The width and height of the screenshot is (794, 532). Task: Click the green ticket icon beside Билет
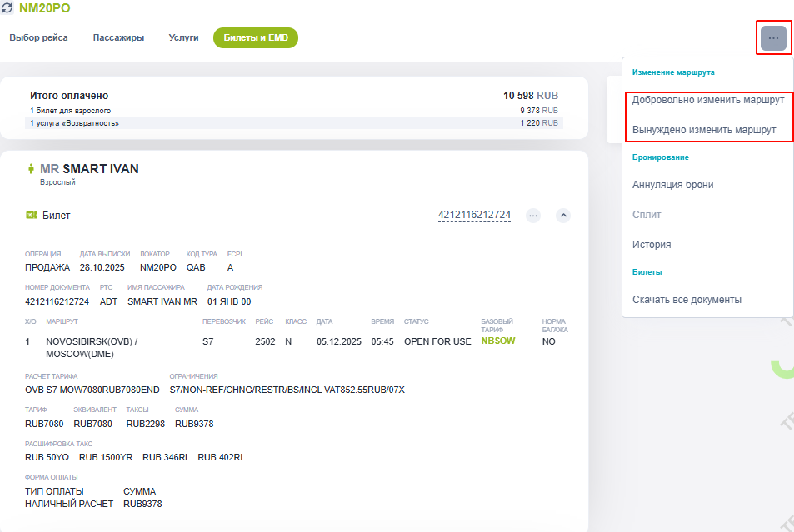tap(32, 216)
